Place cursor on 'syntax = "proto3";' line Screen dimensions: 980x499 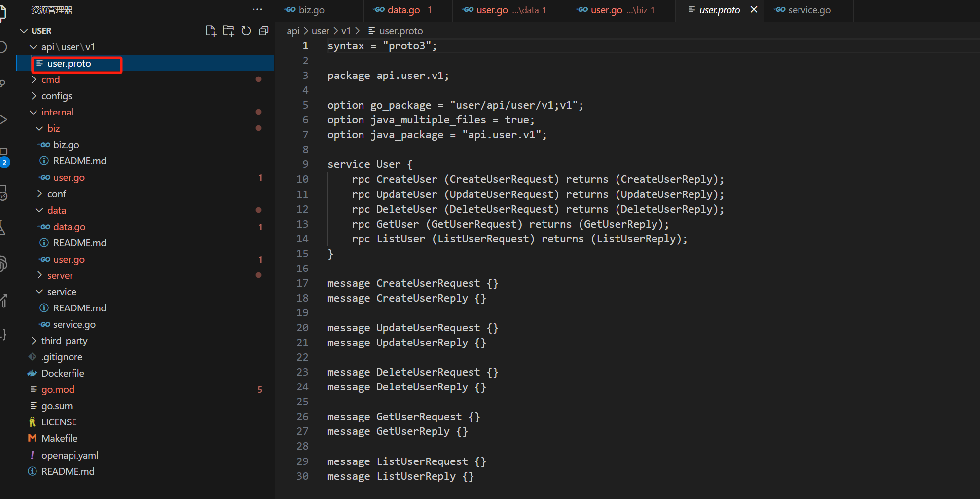382,46
